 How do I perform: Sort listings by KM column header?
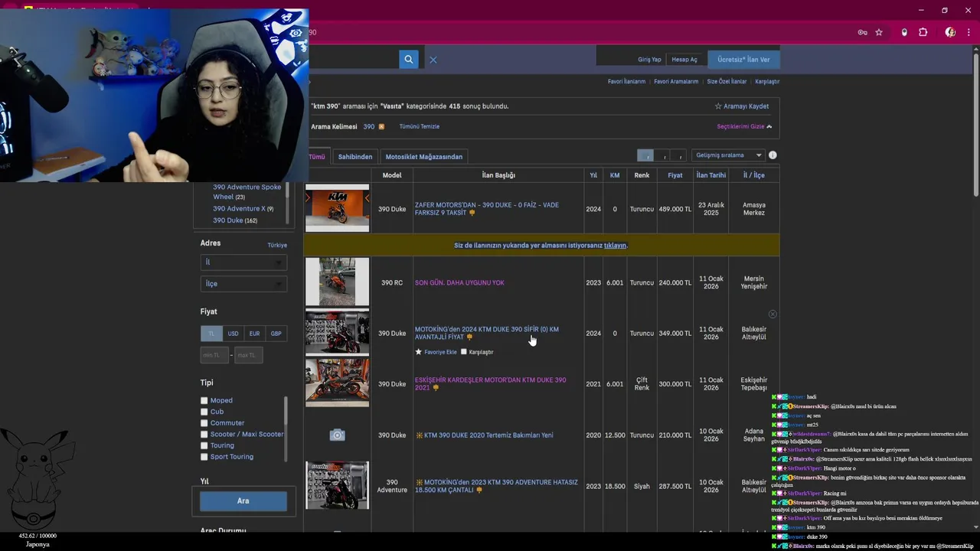[615, 175]
